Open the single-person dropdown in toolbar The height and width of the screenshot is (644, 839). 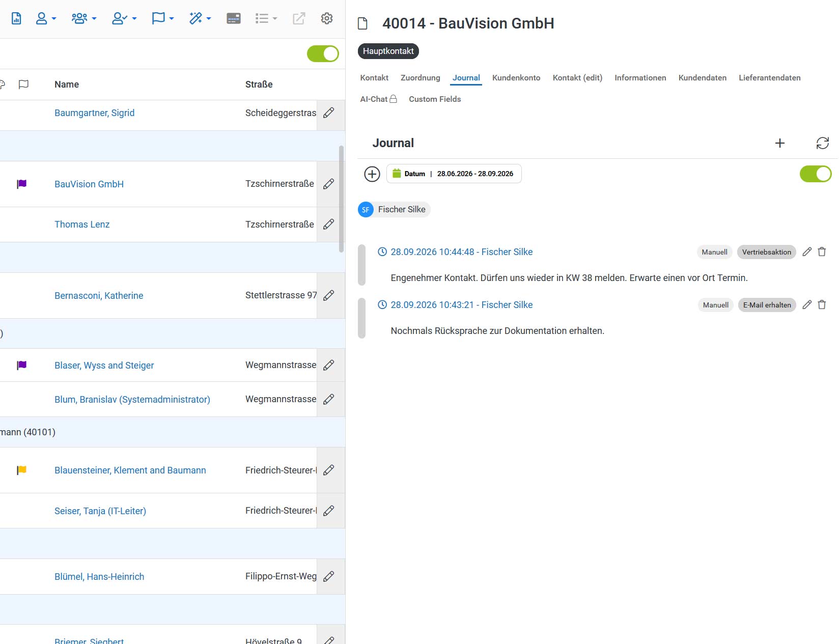click(x=46, y=18)
